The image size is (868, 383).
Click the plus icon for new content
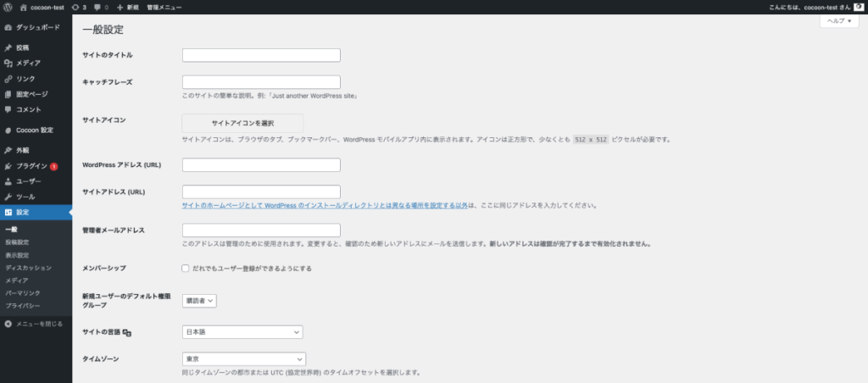(x=120, y=7)
